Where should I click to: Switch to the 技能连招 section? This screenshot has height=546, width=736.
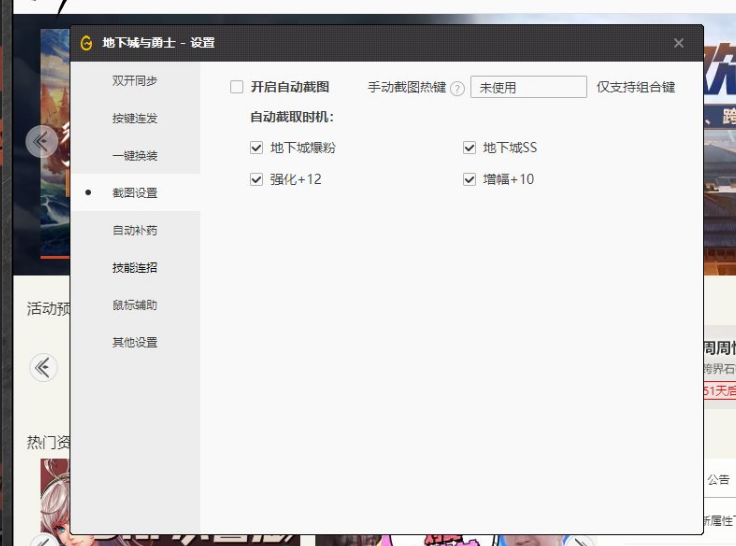click(x=135, y=268)
